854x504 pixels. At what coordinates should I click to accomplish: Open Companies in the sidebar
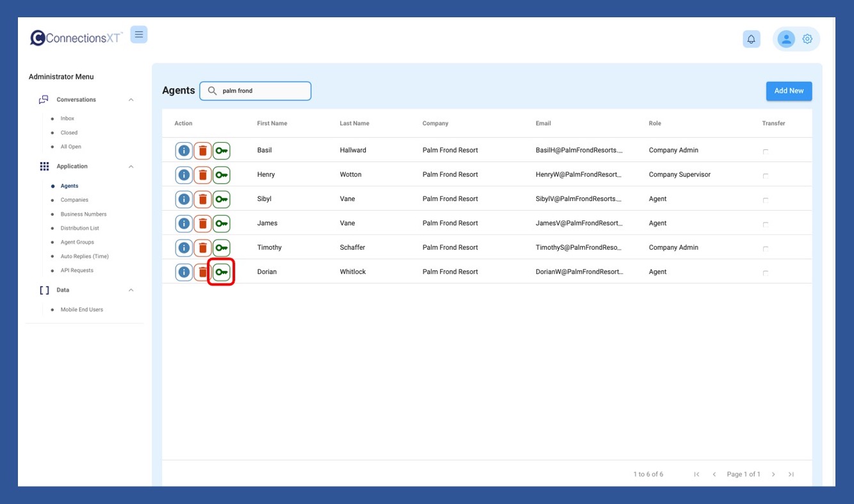74,200
